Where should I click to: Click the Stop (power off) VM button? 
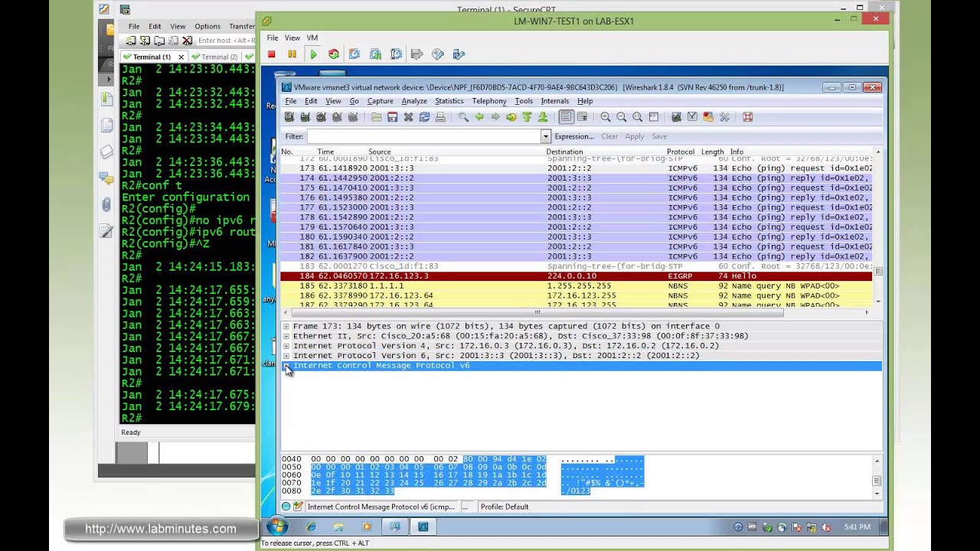(271, 54)
